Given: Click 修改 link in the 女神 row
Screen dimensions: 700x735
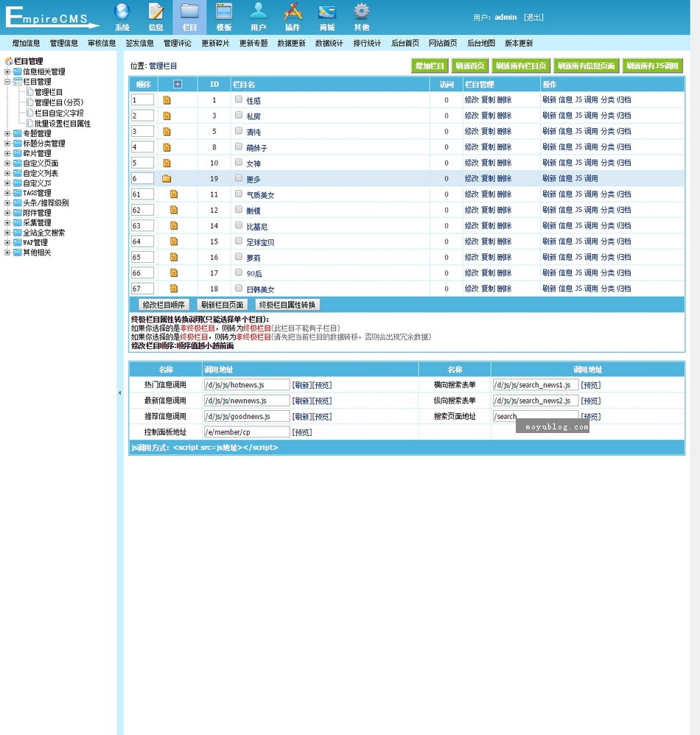Looking at the screenshot, I should [x=471, y=163].
